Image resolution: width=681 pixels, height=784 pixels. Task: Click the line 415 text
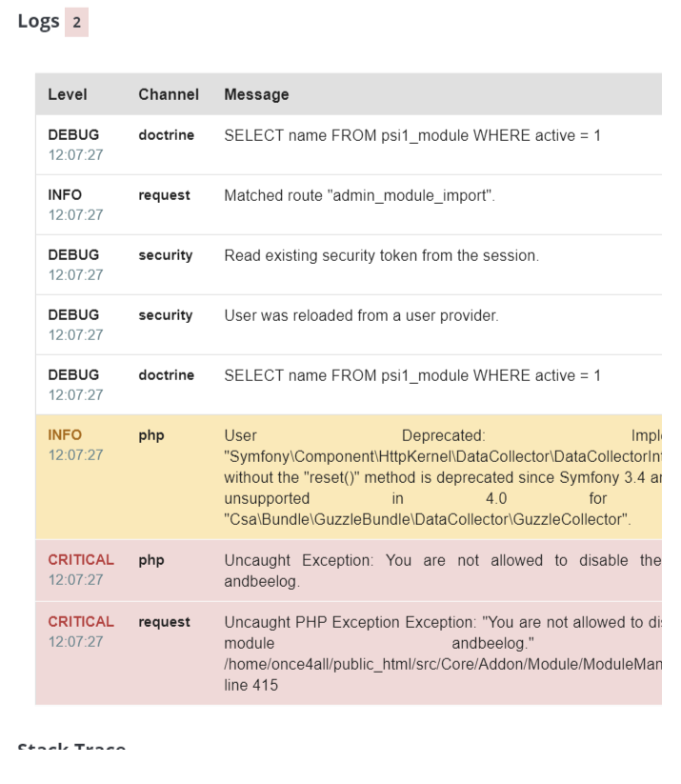[251, 685]
